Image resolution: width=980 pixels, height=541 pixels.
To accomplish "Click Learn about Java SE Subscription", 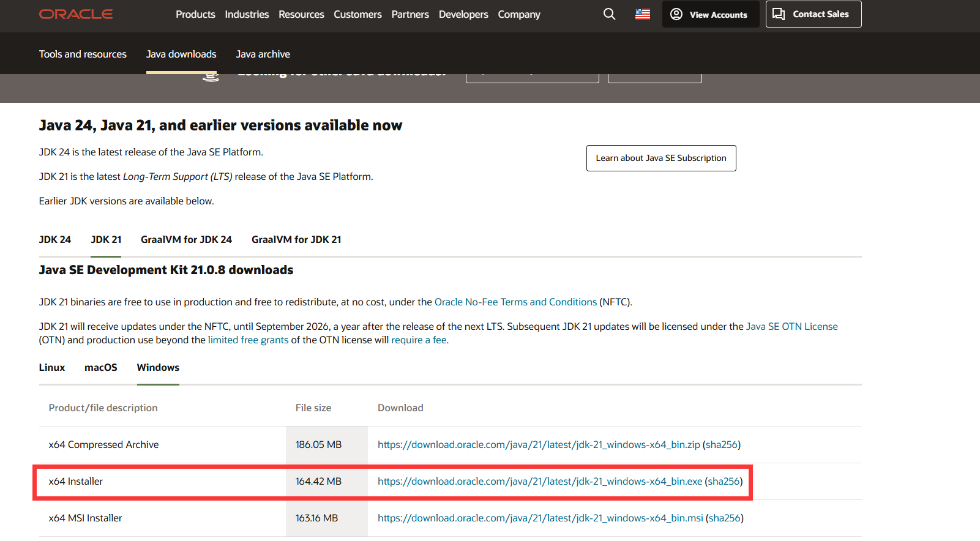I will (661, 158).
